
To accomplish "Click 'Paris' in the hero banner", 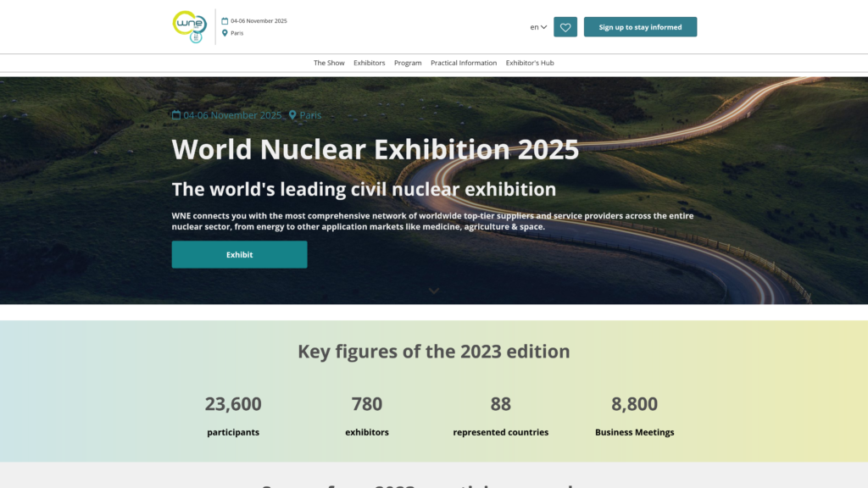I will (x=310, y=115).
